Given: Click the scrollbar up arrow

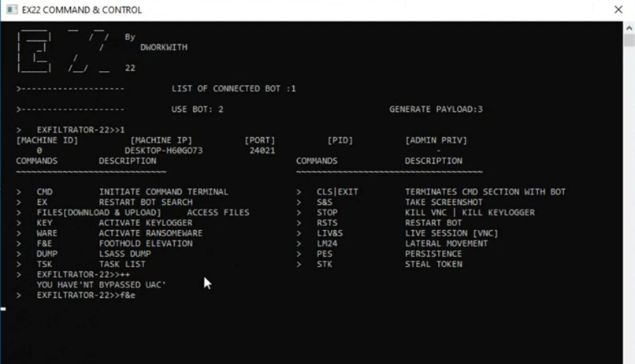Looking at the screenshot, I should click(629, 28).
